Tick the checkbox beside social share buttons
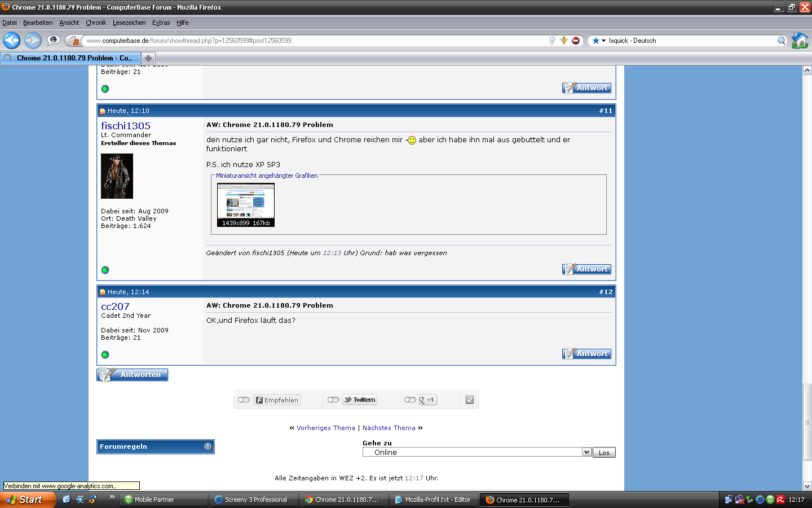The image size is (812, 508). [x=470, y=400]
